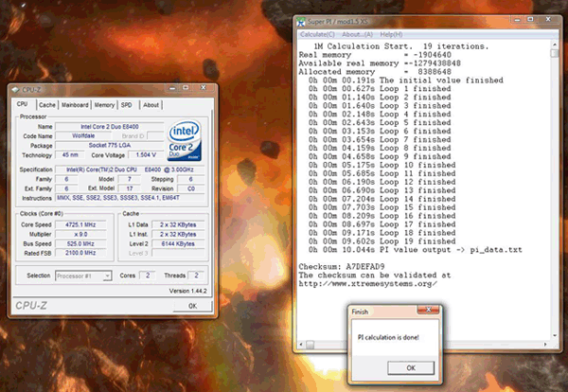Viewport: 568px width, 392px height.
Task: Close the CPU-Z window
Action: pos(204,88)
